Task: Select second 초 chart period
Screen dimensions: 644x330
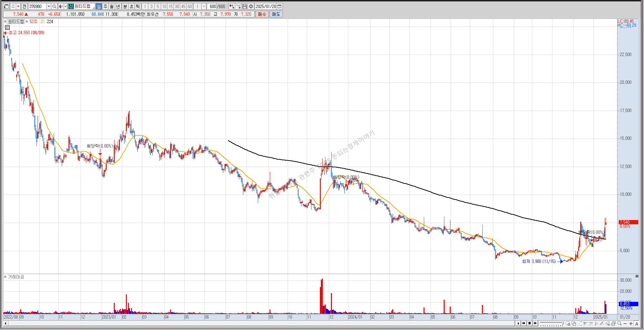Action: (132, 6)
